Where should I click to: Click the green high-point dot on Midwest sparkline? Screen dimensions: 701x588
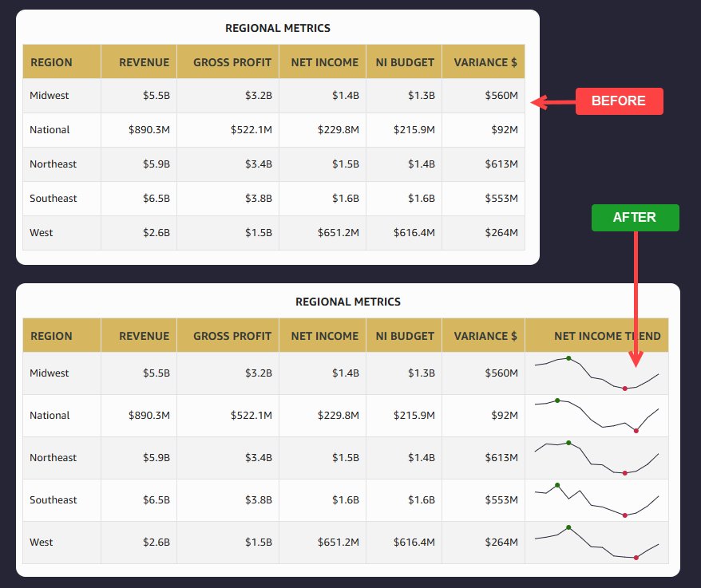click(568, 358)
